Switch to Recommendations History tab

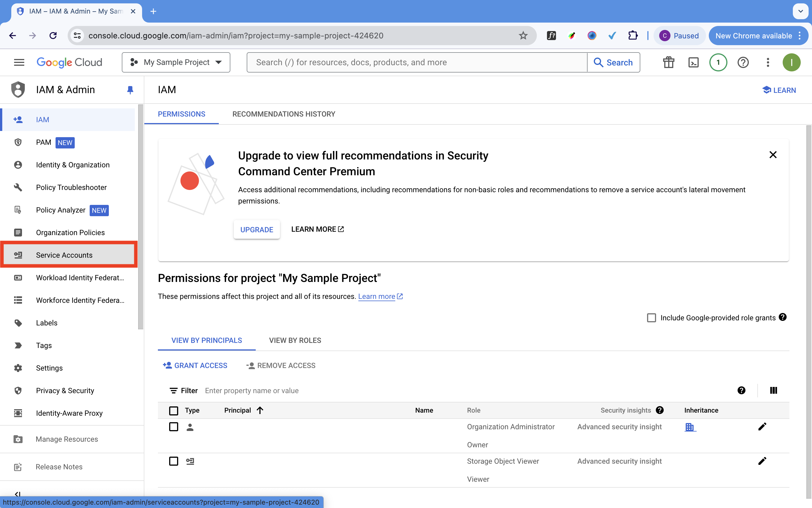tap(284, 114)
